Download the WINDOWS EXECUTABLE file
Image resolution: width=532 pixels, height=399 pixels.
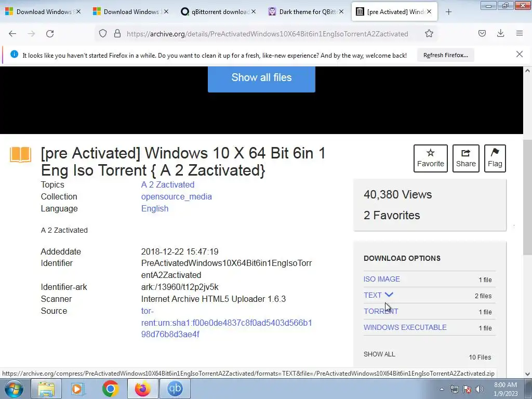pos(405,327)
